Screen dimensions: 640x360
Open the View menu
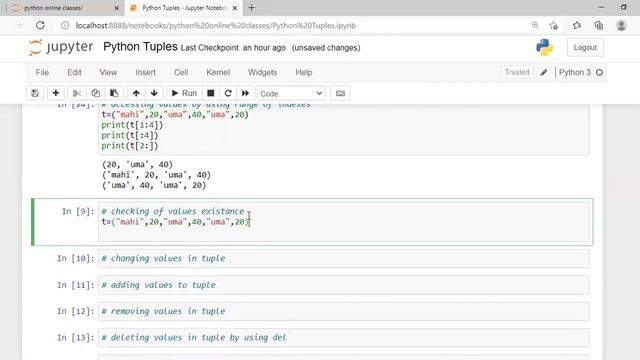(108, 72)
